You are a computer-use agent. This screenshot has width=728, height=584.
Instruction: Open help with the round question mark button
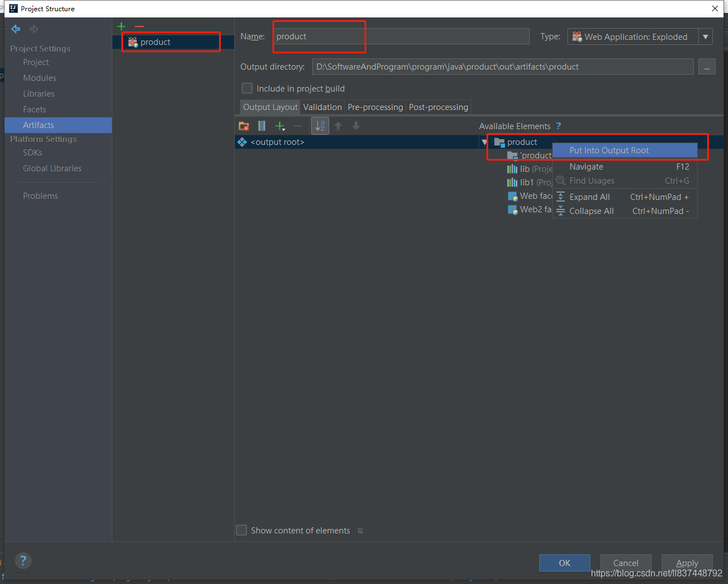click(23, 560)
